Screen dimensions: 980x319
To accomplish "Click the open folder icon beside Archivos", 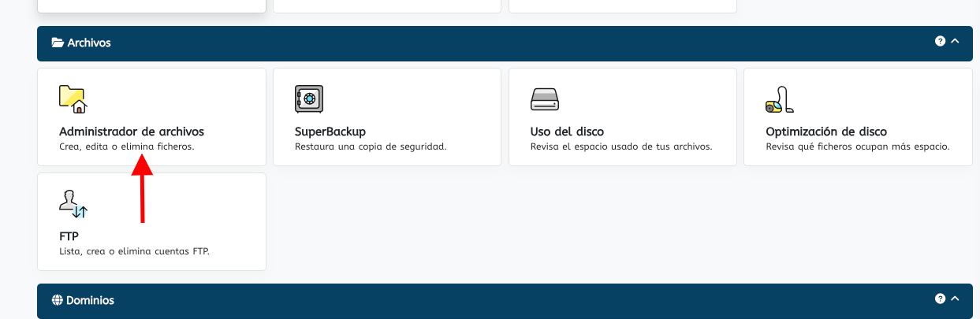I will click(58, 43).
